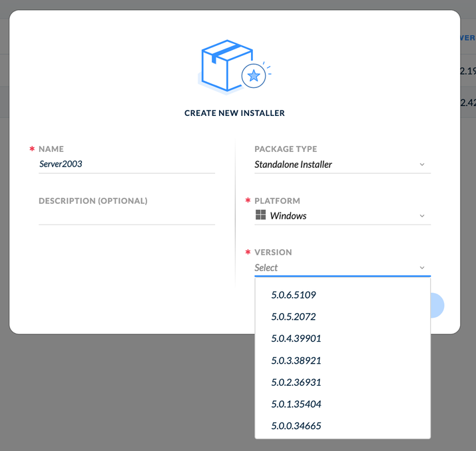The height and width of the screenshot is (451, 476).
Task: Choose version 5.0.5.2072 from list
Action: tap(294, 316)
